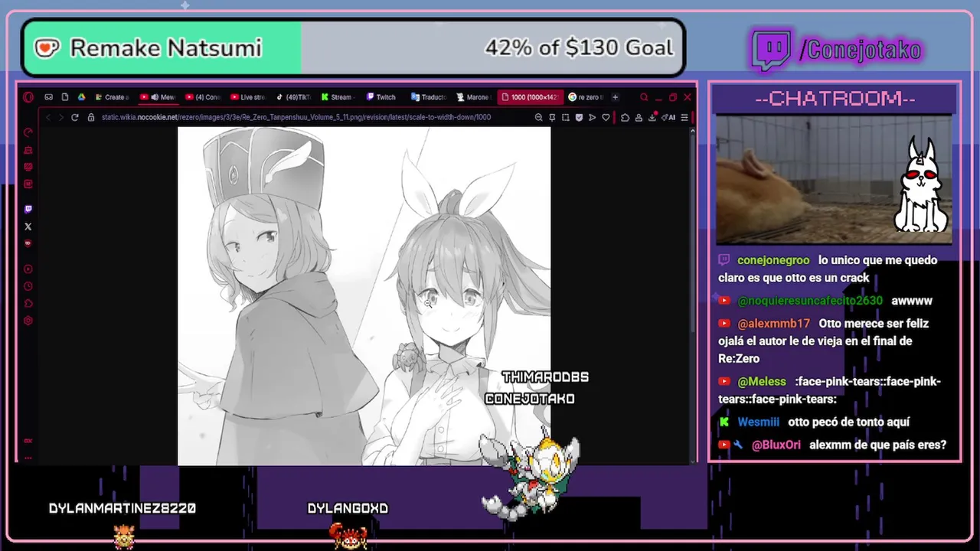The image size is (980, 551).
Task: Click the site security lock icon
Action: (x=91, y=117)
